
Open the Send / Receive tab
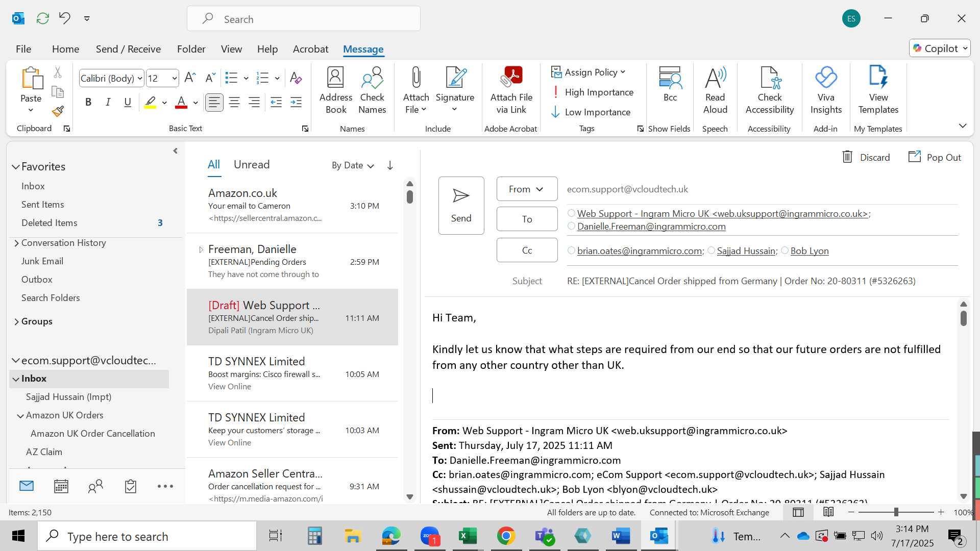128,49
